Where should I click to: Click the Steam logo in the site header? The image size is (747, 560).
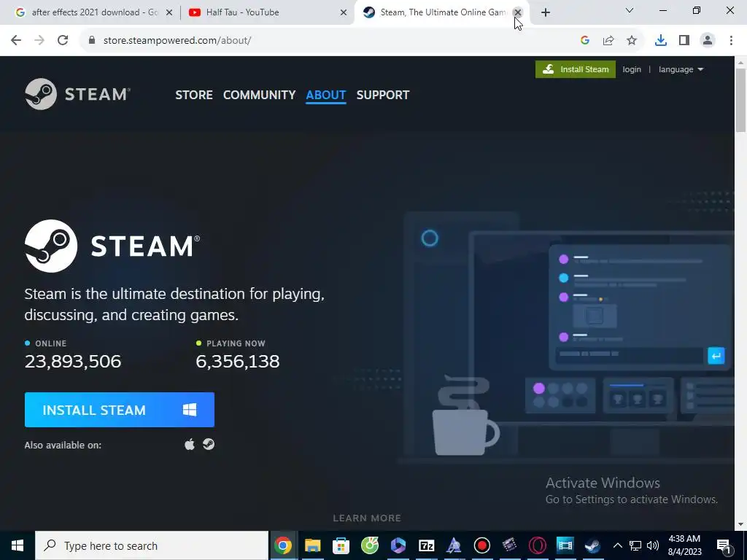pos(77,94)
